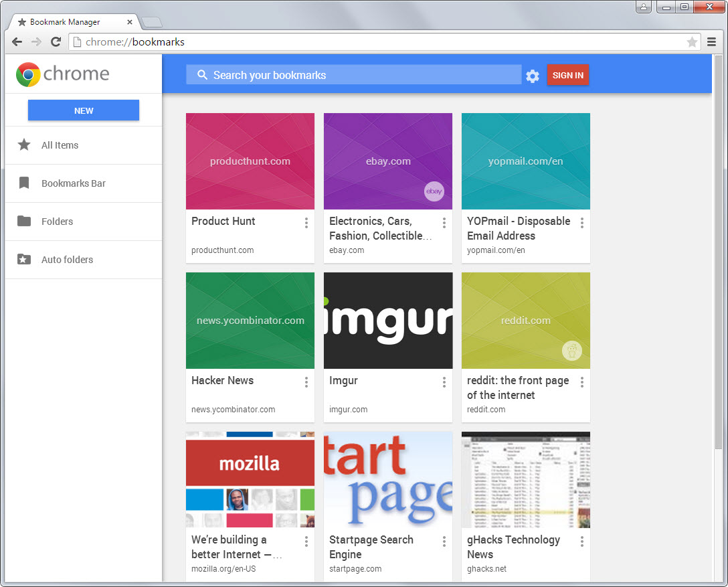Open a new tab with the blank tab button

(151, 22)
